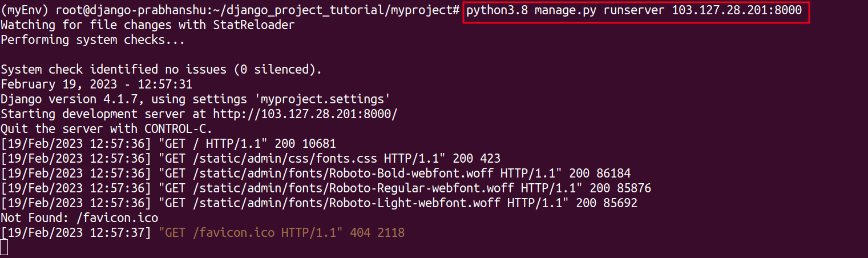The height and width of the screenshot is (258, 868).
Task: Click 'Watching for file changes with StatReloader' line
Action: (x=148, y=25)
